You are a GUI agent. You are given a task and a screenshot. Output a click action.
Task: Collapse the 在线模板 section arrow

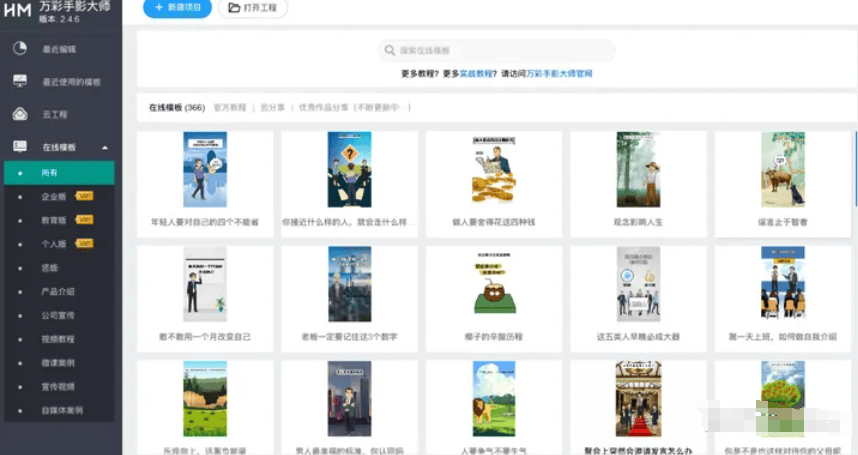[x=105, y=148]
